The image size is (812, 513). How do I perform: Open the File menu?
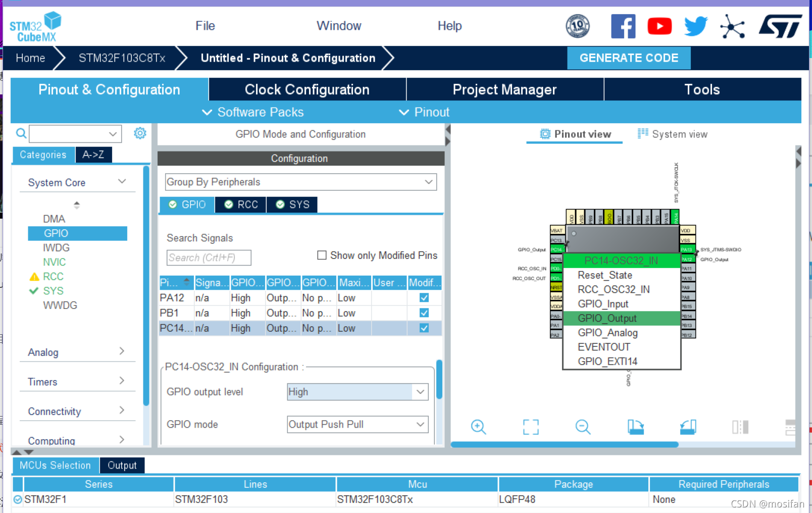(205, 26)
